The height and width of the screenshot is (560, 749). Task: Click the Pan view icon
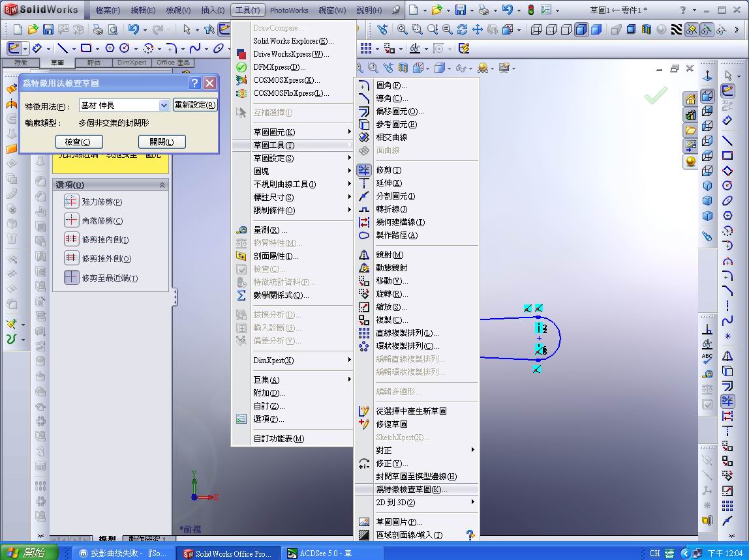tap(477, 29)
